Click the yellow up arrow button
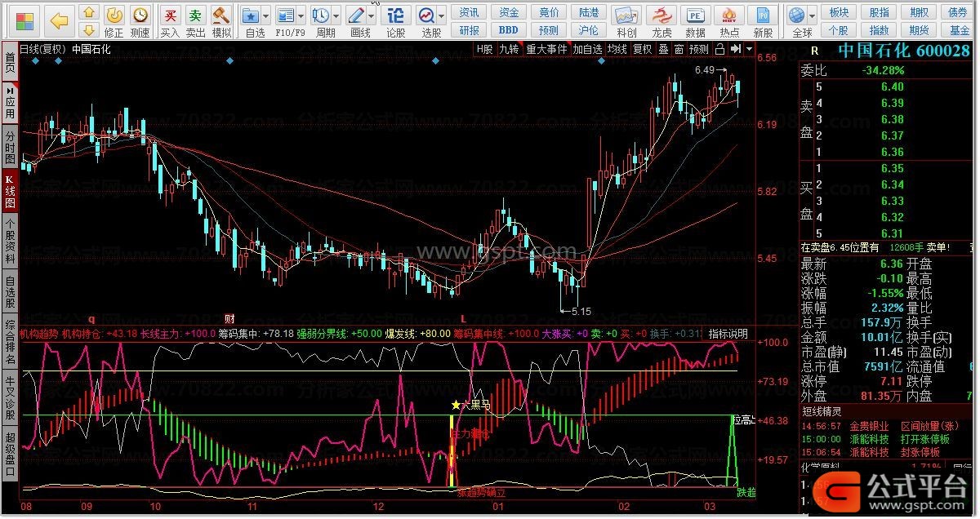 coord(90,12)
